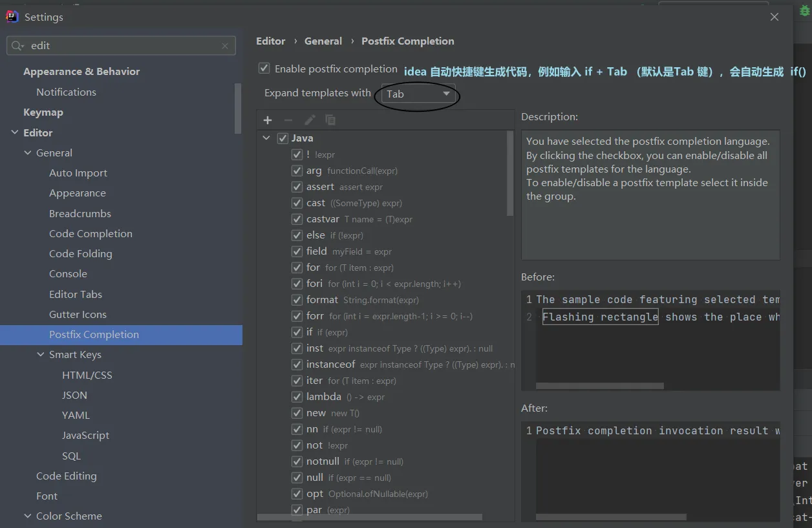Open SQL smart keys settings
This screenshot has height=528, width=812.
(x=71, y=456)
